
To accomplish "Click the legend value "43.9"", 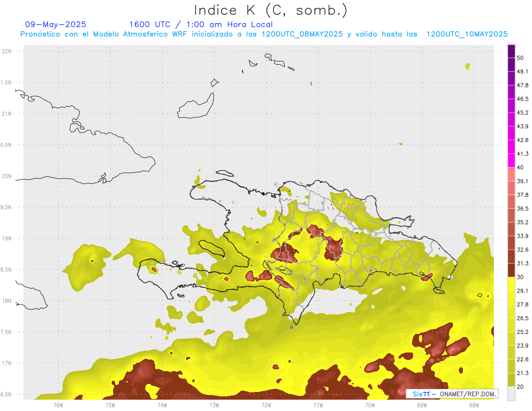I will (x=523, y=126).
